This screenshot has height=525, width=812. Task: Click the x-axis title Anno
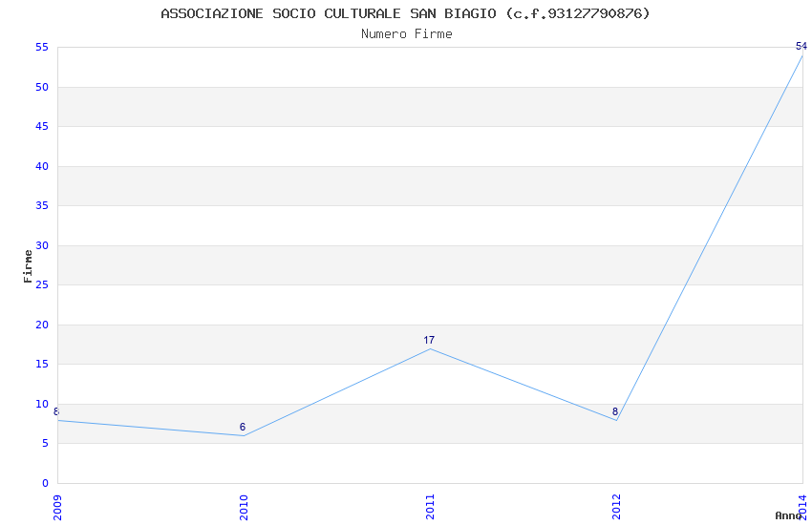click(788, 515)
